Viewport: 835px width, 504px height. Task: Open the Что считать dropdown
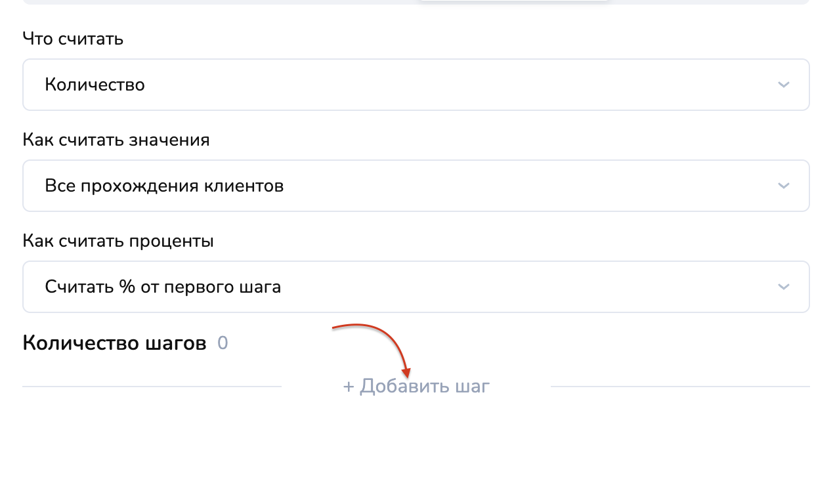pos(416,85)
